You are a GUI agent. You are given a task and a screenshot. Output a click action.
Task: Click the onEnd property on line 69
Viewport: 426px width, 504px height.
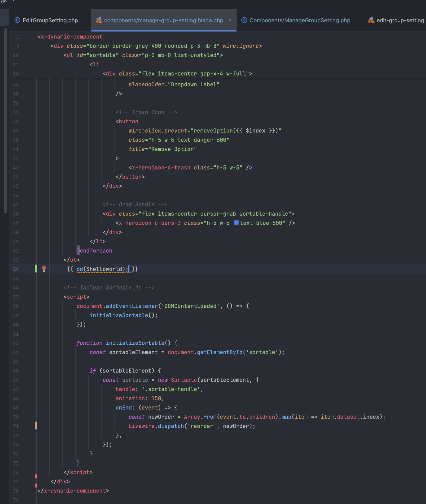124,408
